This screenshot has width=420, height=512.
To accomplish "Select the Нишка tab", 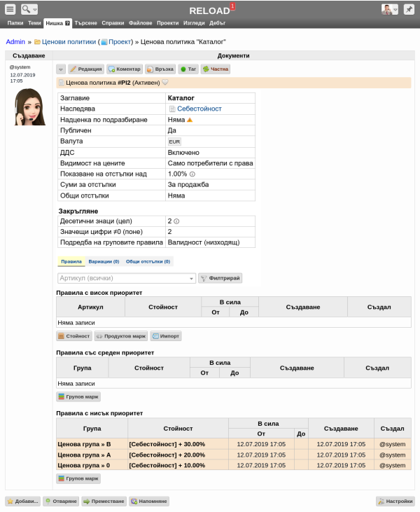I will [x=57, y=23].
